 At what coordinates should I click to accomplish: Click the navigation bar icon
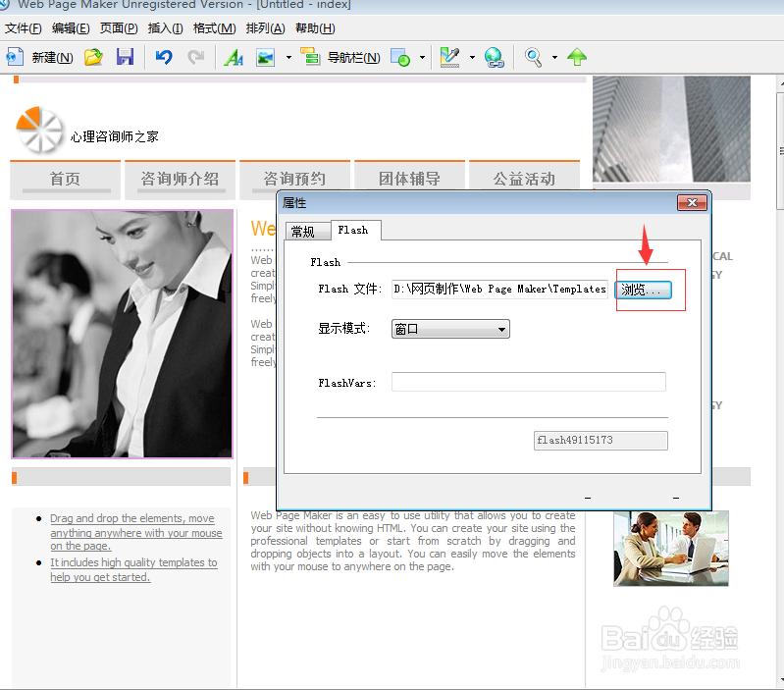click(310, 56)
